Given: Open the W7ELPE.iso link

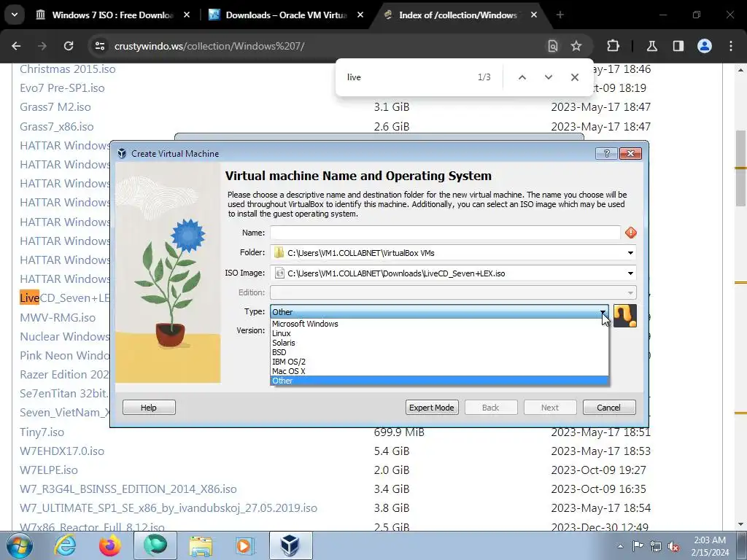Looking at the screenshot, I should 49,470.
